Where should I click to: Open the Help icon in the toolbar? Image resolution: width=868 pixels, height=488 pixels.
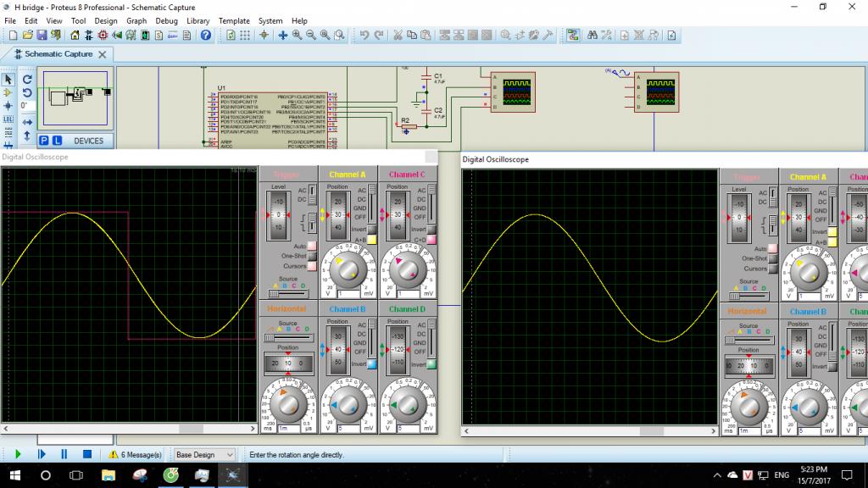(x=206, y=36)
